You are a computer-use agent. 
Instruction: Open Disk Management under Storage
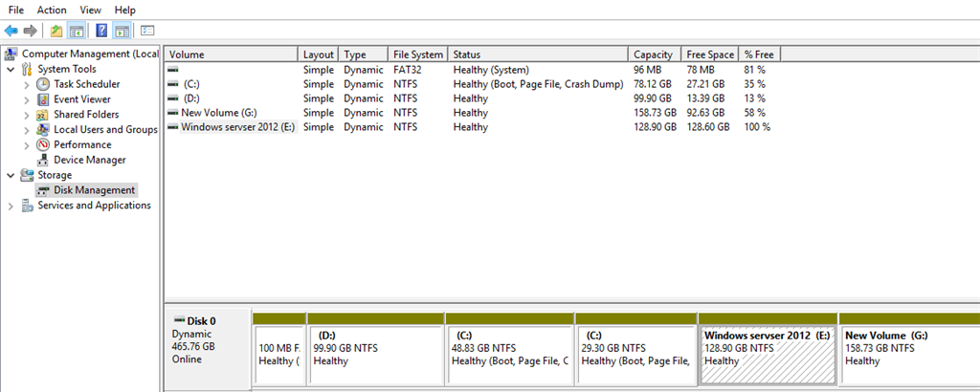tap(94, 190)
